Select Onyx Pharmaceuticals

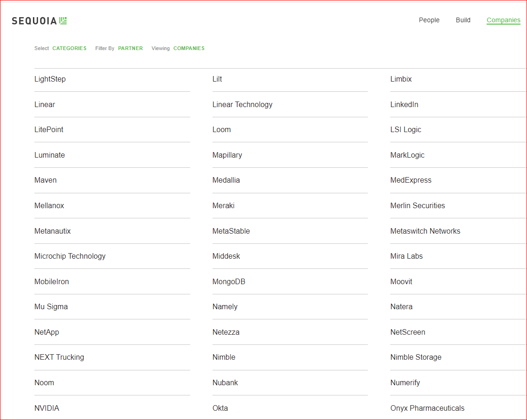coord(427,408)
